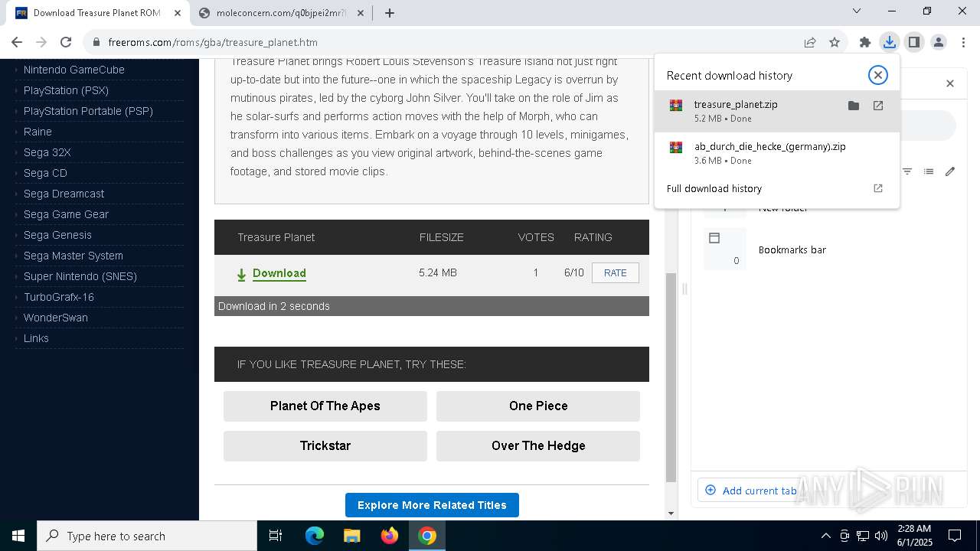The height and width of the screenshot is (551, 980).
Task: Open Sega Genesis in sidebar
Action: point(57,235)
